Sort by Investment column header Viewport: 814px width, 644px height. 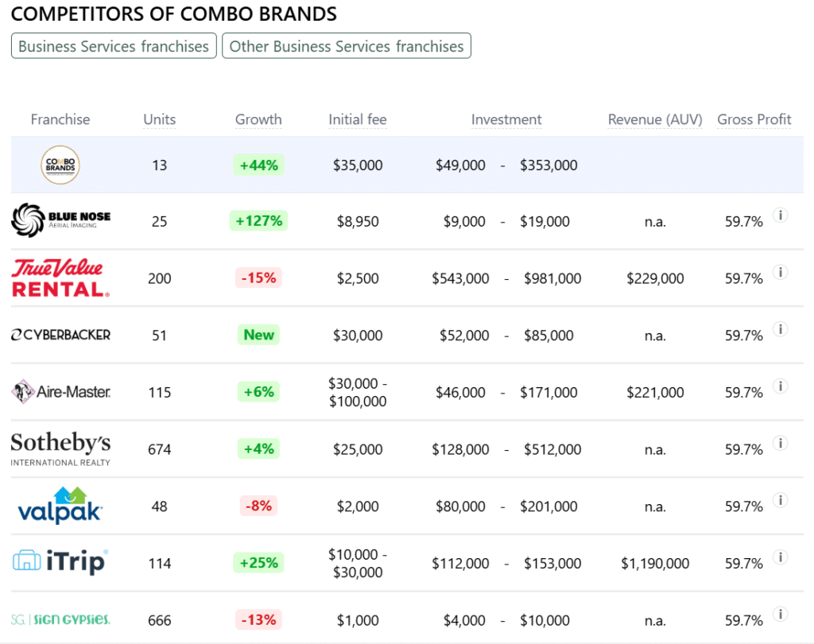click(x=506, y=119)
